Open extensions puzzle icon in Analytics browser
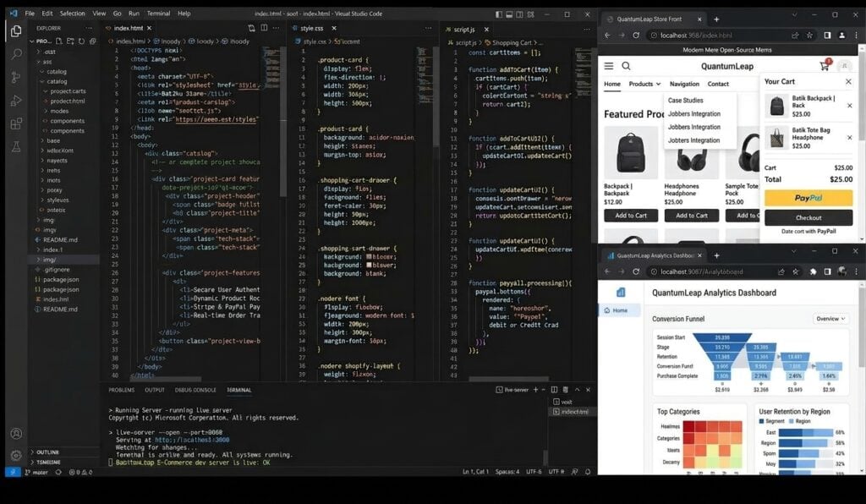 (813, 271)
